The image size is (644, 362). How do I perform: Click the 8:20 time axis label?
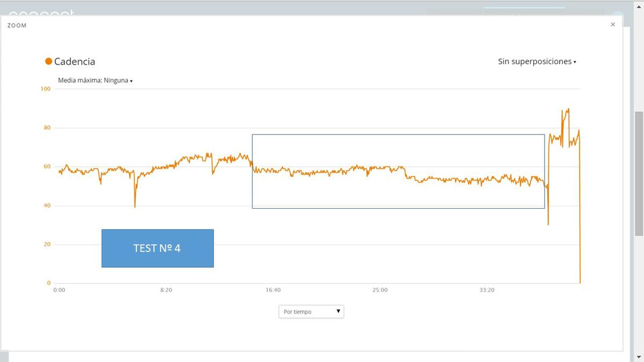coord(166,290)
